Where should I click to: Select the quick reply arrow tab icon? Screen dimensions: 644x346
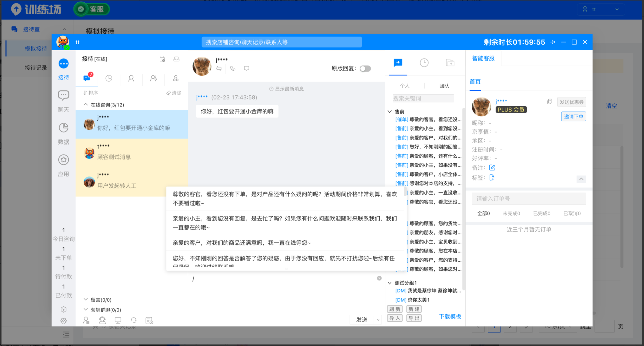[x=398, y=63]
